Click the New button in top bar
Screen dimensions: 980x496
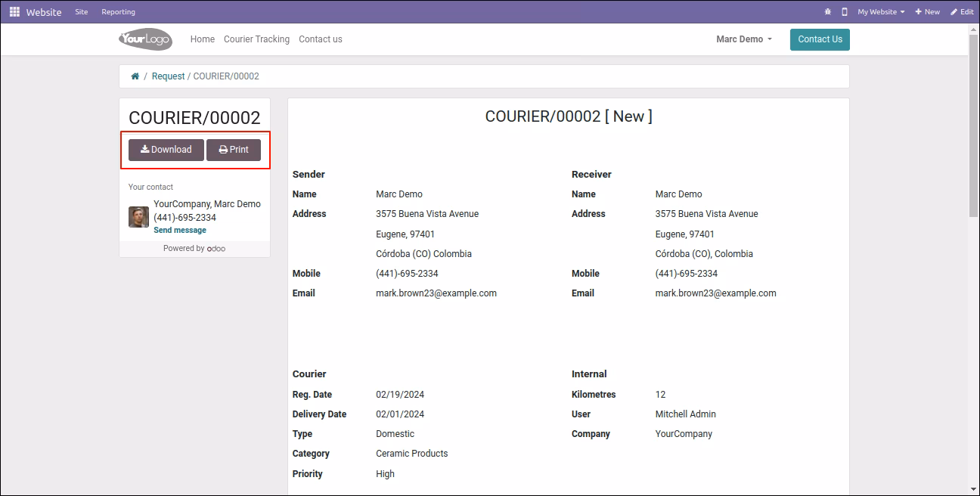tap(928, 12)
